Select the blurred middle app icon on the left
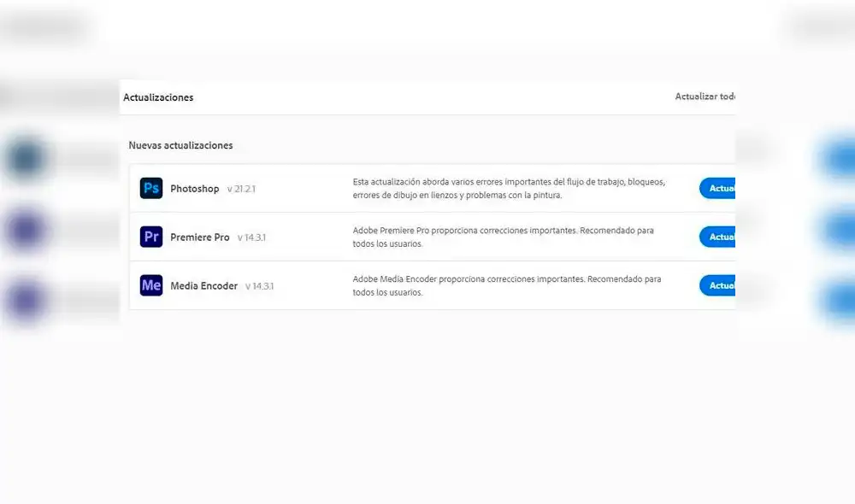 coord(26,231)
